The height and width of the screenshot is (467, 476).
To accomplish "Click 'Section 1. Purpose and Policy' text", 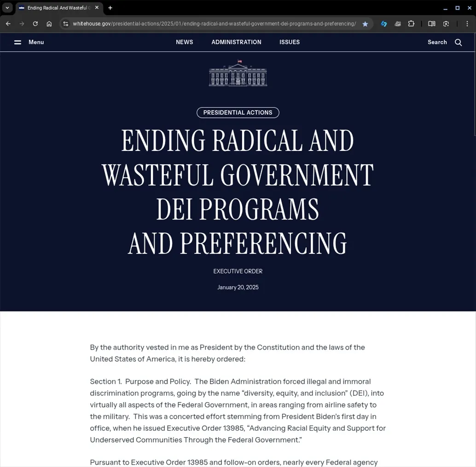I will tap(140, 381).
